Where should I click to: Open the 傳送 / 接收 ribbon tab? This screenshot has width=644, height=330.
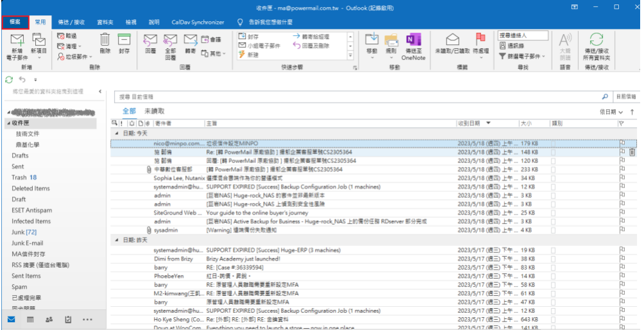pyautogui.click(x=71, y=22)
